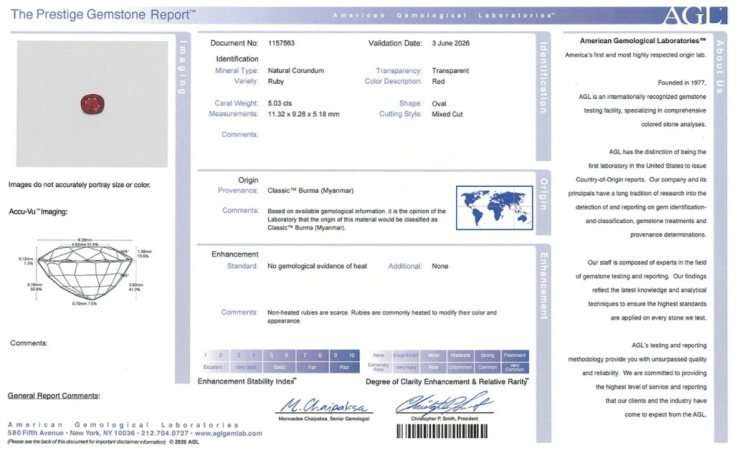Click the provenance 'Classic Burma (Myanmar)' value
740x453 pixels.
[311, 191]
